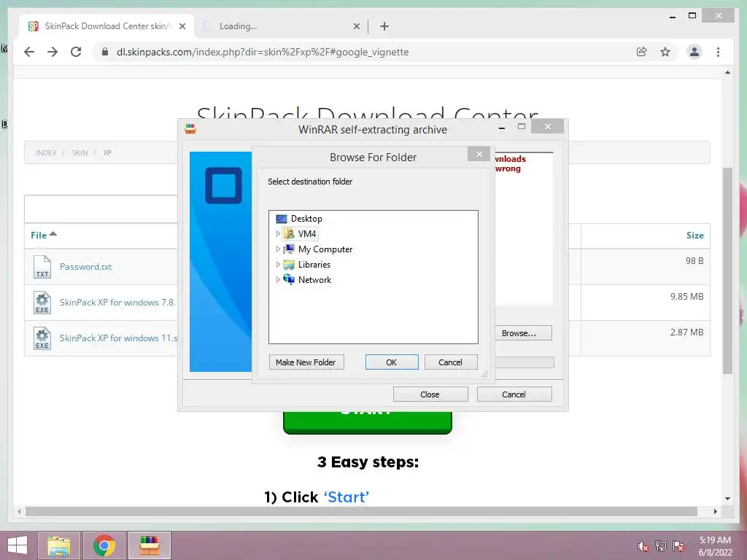Download SkinPack XP for windows 7.8 link
This screenshot has width=747, height=560.
[x=117, y=303]
